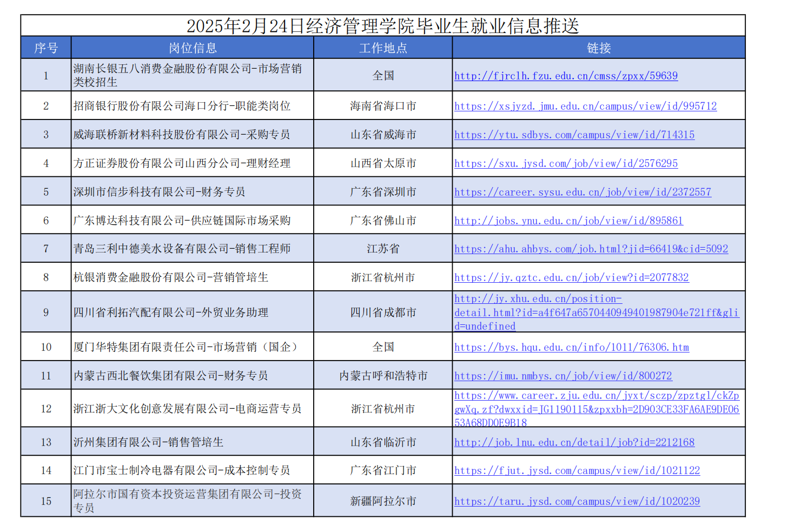Open the xsjyzd.jmu.edu.cn campus link
This screenshot has width=788, height=532.
pos(585,107)
